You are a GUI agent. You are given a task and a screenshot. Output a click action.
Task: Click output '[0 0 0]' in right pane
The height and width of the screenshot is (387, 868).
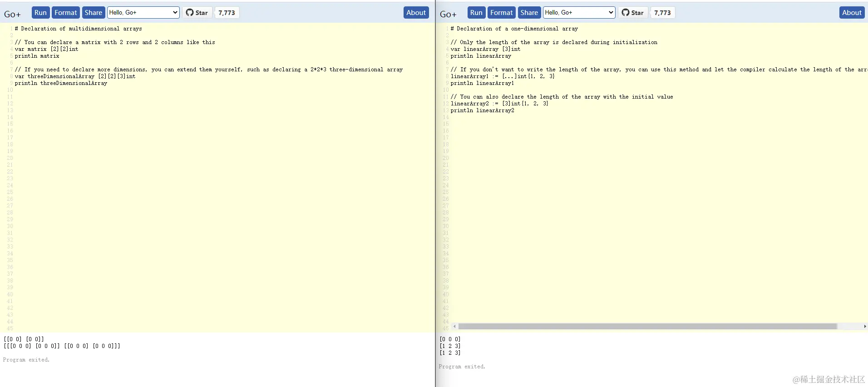click(x=450, y=339)
